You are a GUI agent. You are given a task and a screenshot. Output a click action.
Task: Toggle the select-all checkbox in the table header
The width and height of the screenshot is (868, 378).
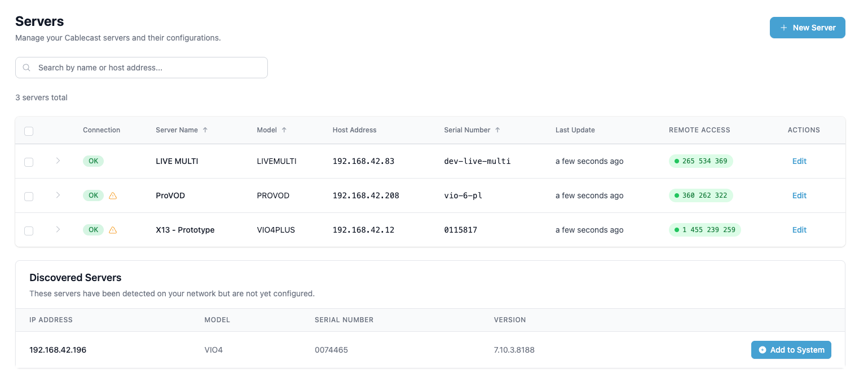(x=29, y=131)
